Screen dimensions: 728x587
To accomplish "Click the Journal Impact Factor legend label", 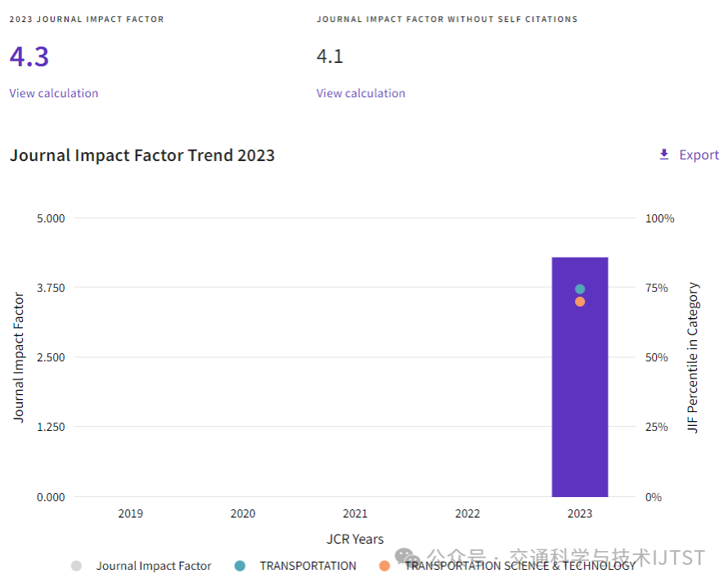I will (x=154, y=566).
